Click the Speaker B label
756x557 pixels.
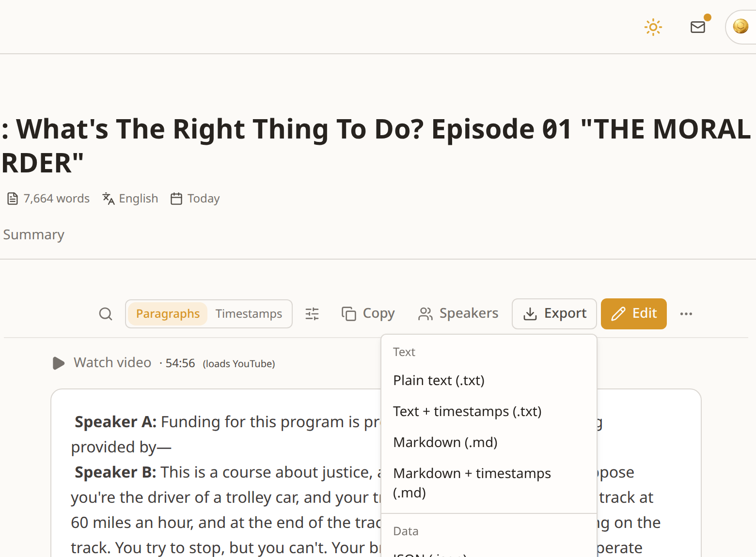click(115, 472)
